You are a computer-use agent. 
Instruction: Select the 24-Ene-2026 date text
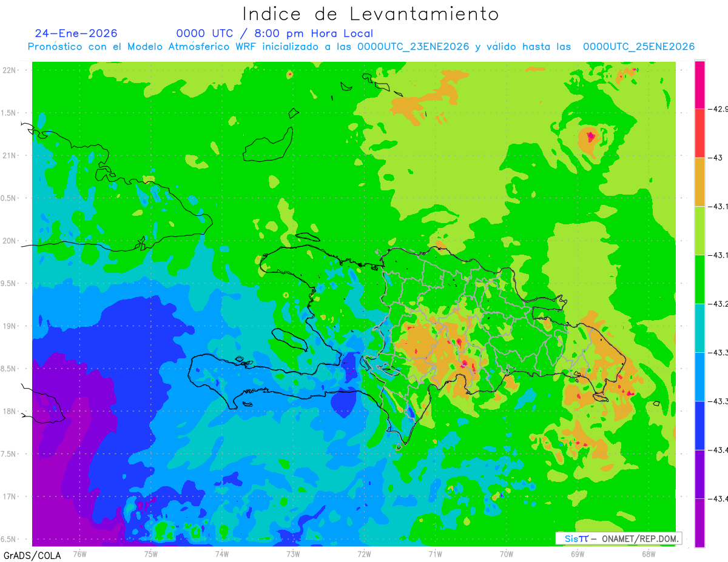click(76, 33)
